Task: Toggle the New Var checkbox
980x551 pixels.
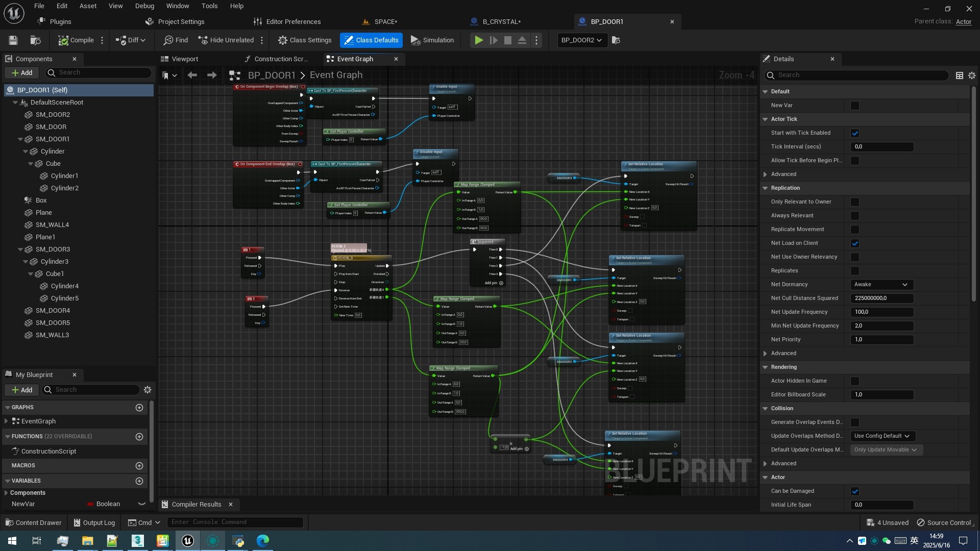Action: (855, 106)
